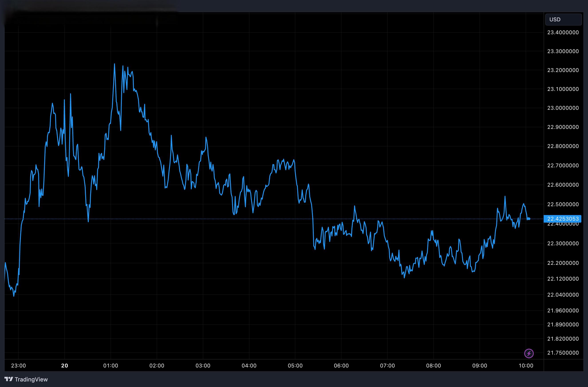
Task: Click the 22.7000000 price axis label
Action: 563,166
